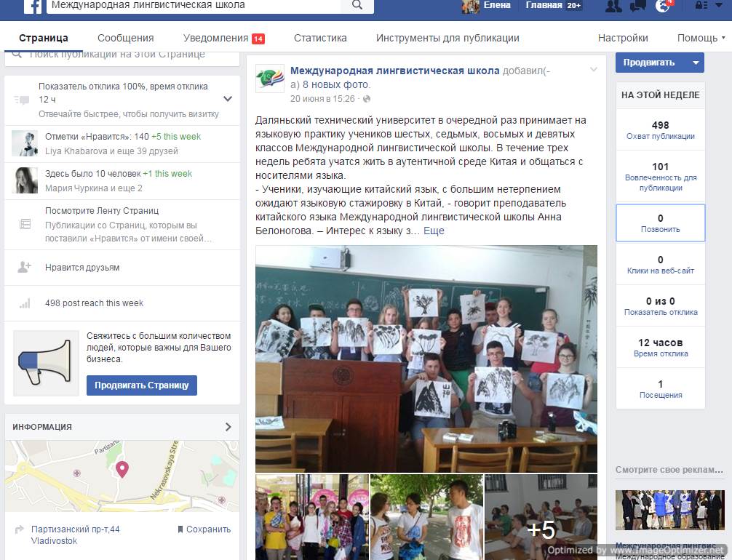Click the megaphone promotion image
The image size is (732, 560).
pos(46,363)
